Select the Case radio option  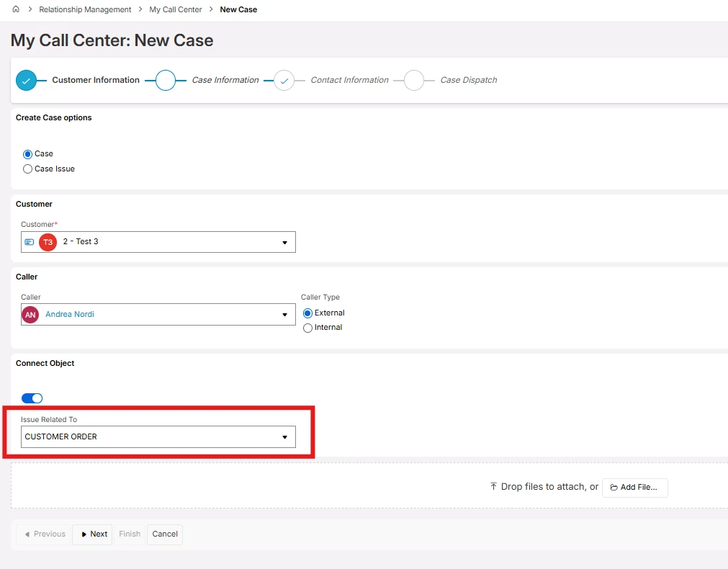[x=27, y=154]
